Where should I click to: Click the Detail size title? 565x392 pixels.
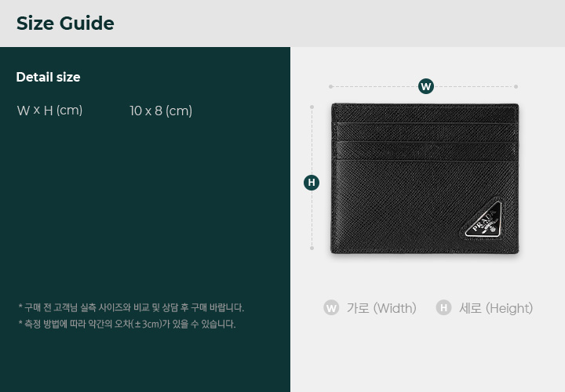tap(49, 77)
